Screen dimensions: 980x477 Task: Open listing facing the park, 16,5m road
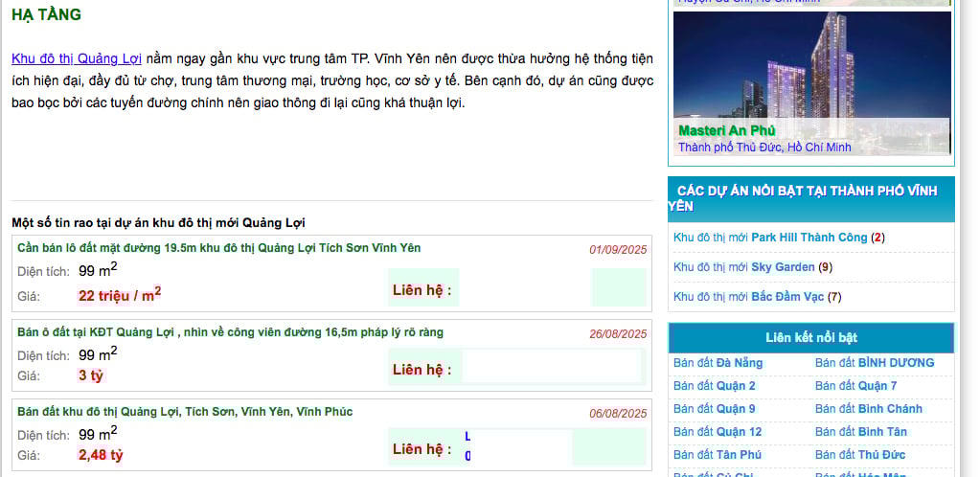pyautogui.click(x=230, y=332)
